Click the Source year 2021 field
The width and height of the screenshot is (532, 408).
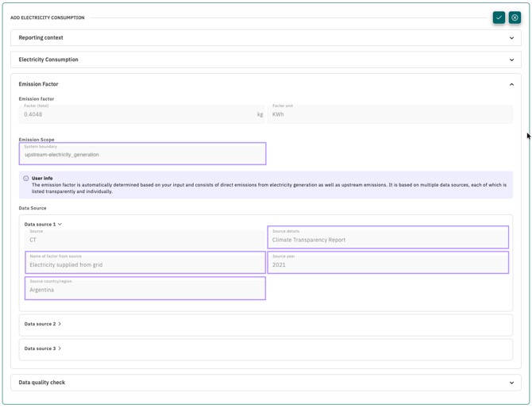[387, 263]
